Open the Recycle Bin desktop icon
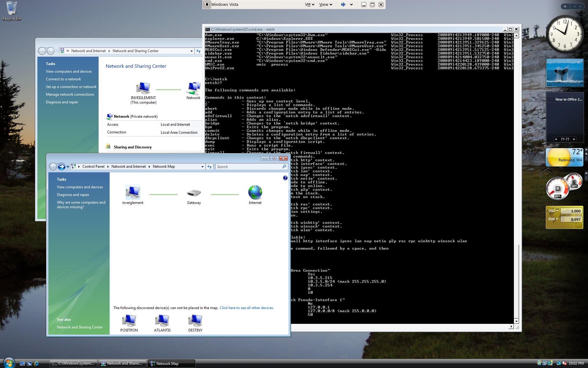The width and height of the screenshot is (588, 368). tap(12, 11)
